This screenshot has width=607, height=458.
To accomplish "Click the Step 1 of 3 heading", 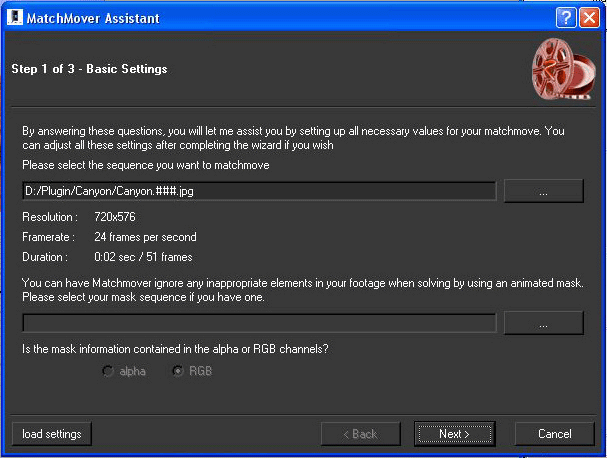I will [89, 69].
